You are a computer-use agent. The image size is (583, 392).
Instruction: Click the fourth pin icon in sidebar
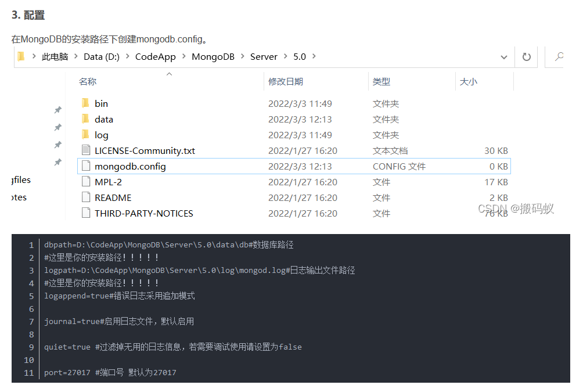click(x=57, y=162)
